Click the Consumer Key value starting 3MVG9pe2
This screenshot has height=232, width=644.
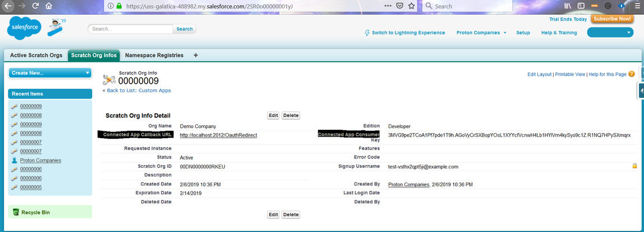509,135
